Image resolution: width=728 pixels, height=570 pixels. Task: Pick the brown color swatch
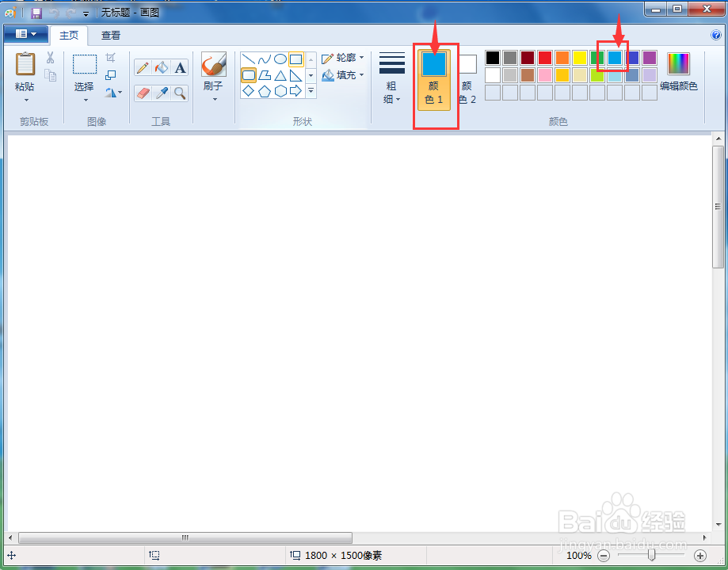coord(528,75)
